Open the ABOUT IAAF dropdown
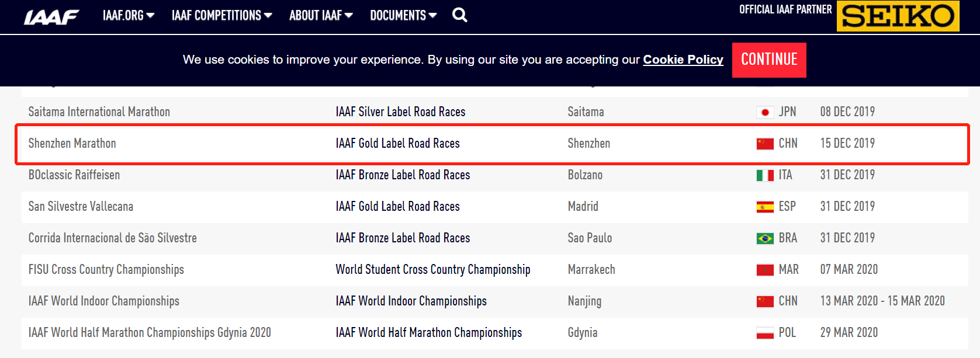Screen dimensions: 980x358 pyautogui.click(x=321, y=15)
